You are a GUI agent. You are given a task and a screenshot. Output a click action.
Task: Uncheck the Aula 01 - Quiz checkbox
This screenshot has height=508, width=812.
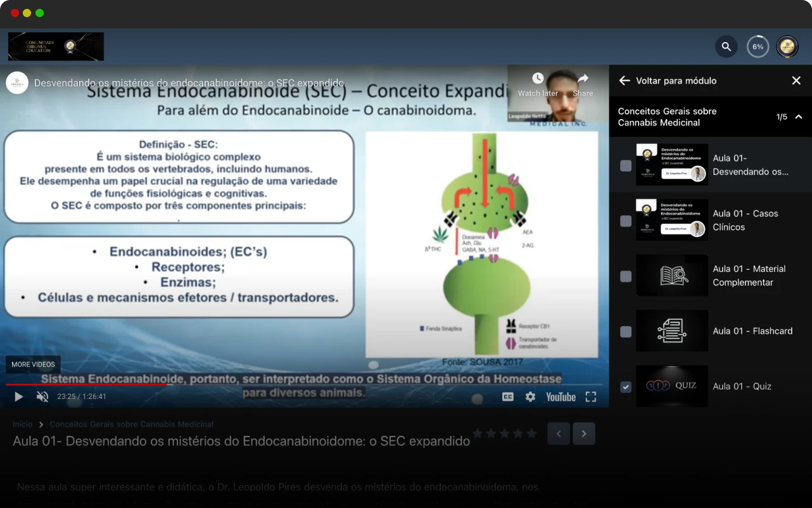(626, 386)
